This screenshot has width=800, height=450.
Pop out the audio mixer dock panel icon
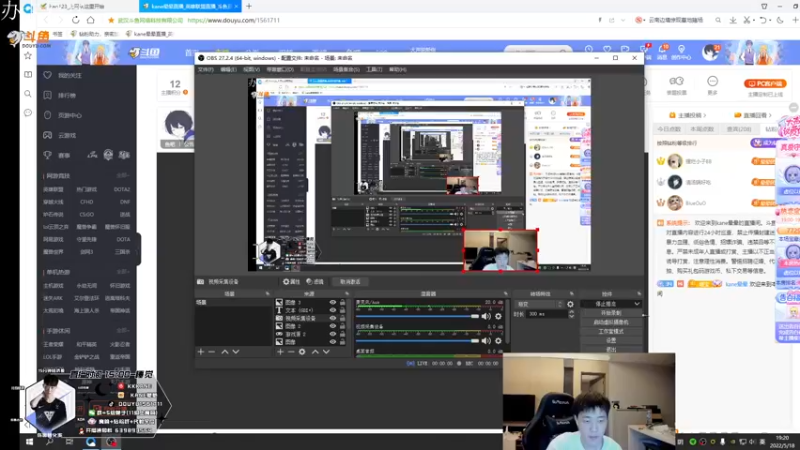point(506,294)
